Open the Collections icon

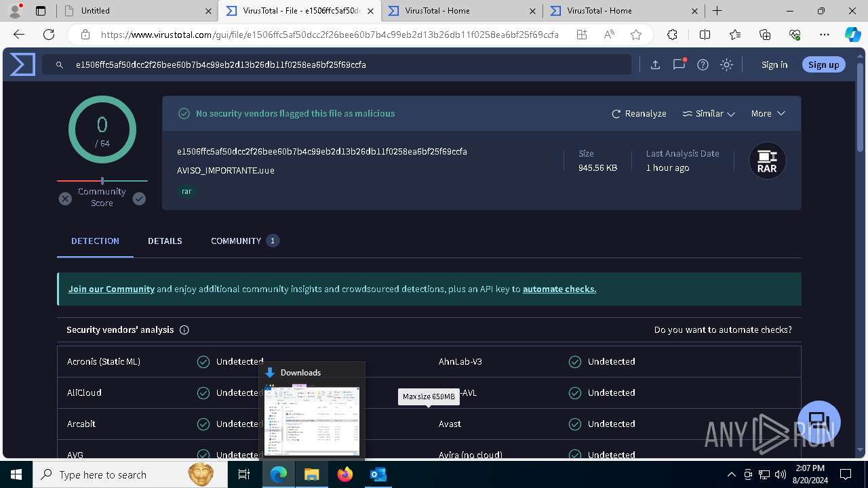tap(765, 35)
